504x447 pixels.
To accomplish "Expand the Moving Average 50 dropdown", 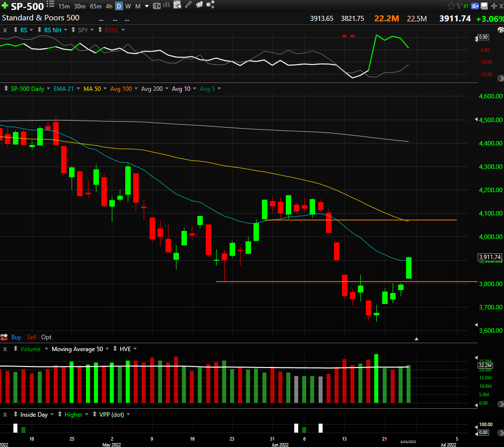I will click(x=107, y=349).
